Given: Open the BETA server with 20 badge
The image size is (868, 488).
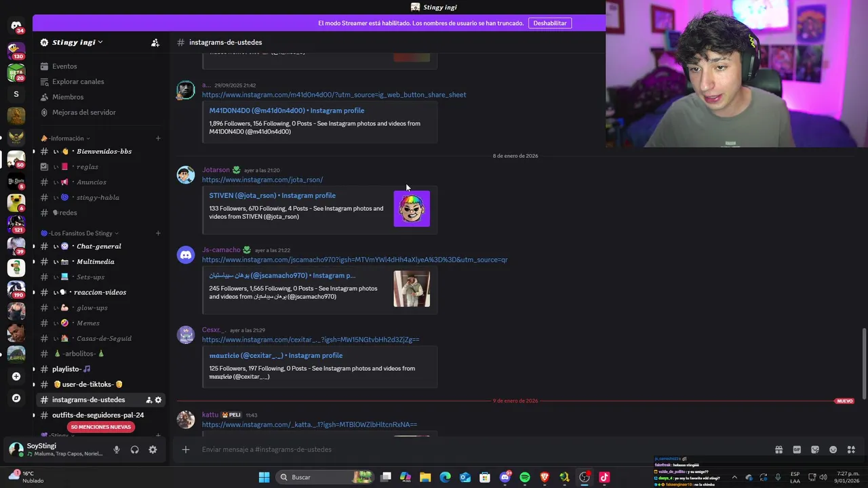Looking at the screenshot, I should (16, 73).
